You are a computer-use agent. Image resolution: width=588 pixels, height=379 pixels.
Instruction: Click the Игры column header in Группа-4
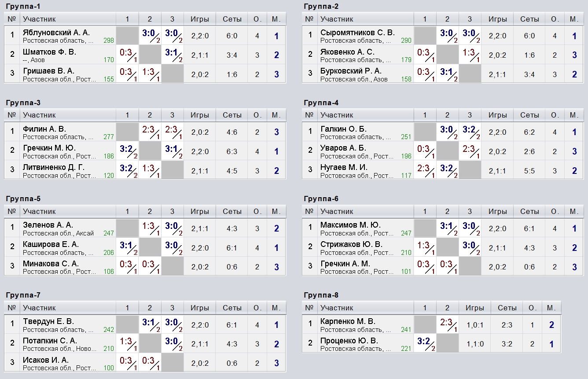497,115
